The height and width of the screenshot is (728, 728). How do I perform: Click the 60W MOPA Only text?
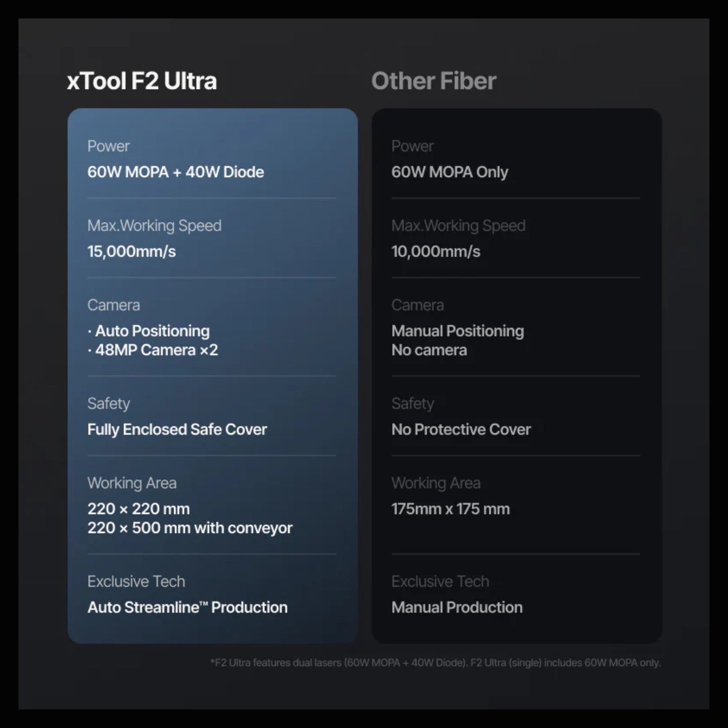coord(450,172)
